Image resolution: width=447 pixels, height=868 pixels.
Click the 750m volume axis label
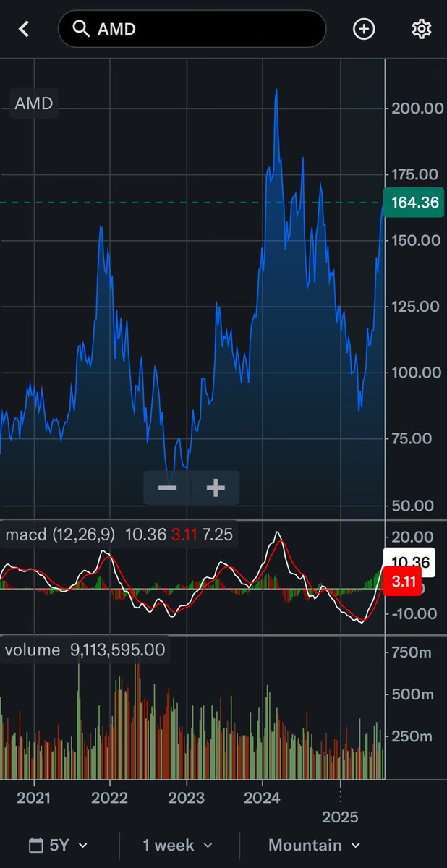412,653
